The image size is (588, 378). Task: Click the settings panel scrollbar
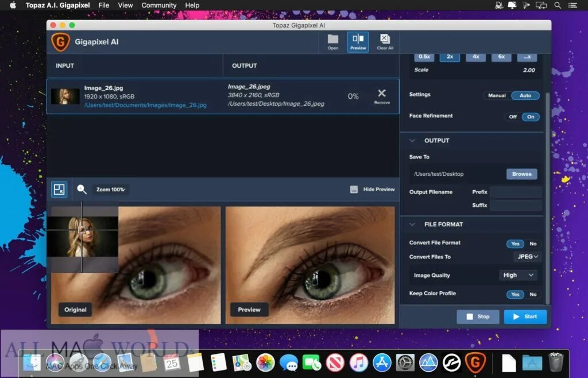547,199
